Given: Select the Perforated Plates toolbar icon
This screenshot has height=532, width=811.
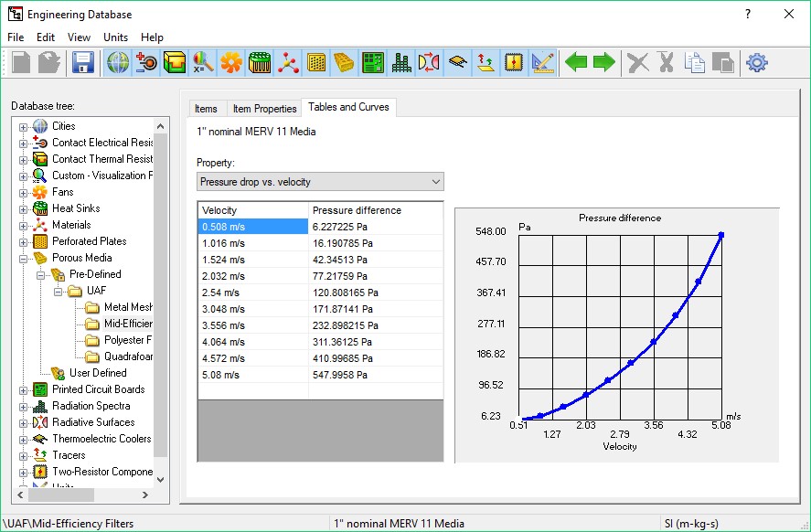Looking at the screenshot, I should click(316, 62).
